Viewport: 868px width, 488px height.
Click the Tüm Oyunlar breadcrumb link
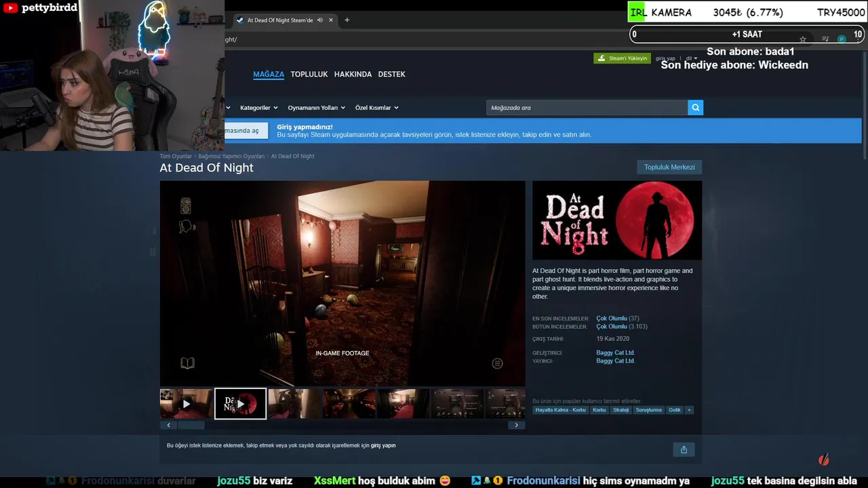pyautogui.click(x=176, y=157)
